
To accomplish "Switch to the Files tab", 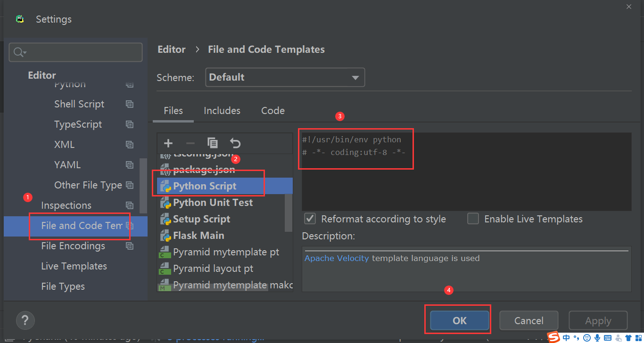I will point(173,111).
